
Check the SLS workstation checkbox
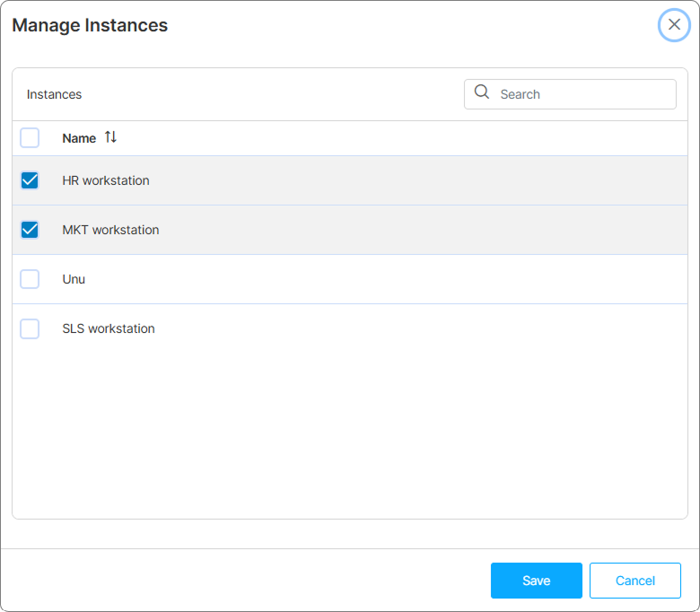30,329
